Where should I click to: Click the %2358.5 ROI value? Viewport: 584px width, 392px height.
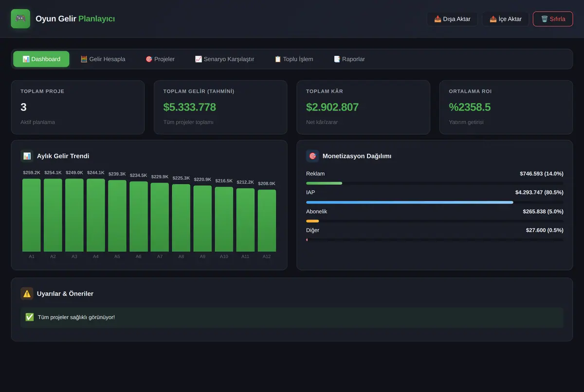[x=470, y=107]
